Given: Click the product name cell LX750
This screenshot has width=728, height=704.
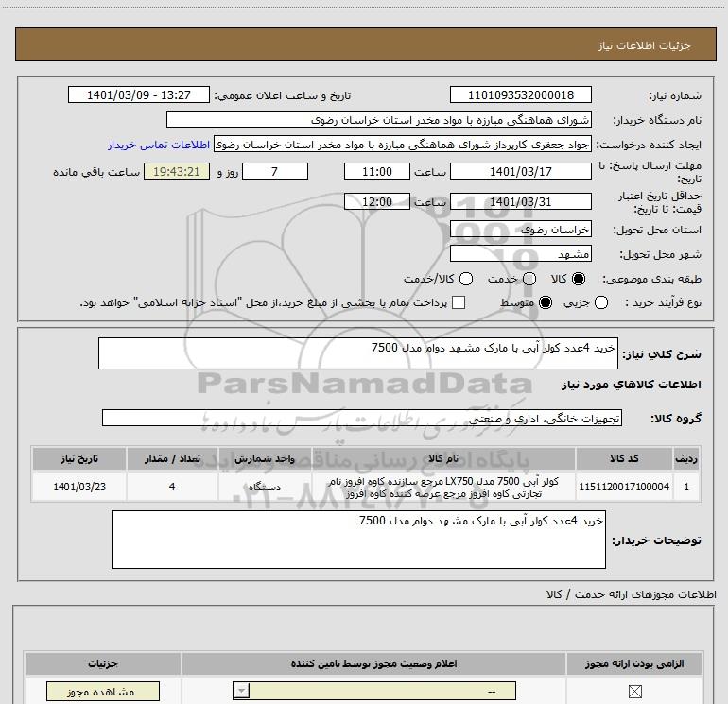Looking at the screenshot, I should (x=443, y=487).
